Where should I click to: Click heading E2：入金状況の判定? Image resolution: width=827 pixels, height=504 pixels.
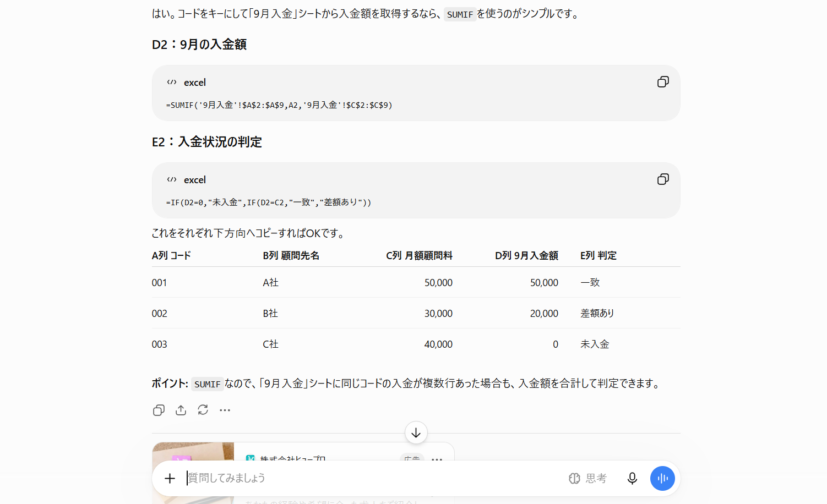(207, 142)
